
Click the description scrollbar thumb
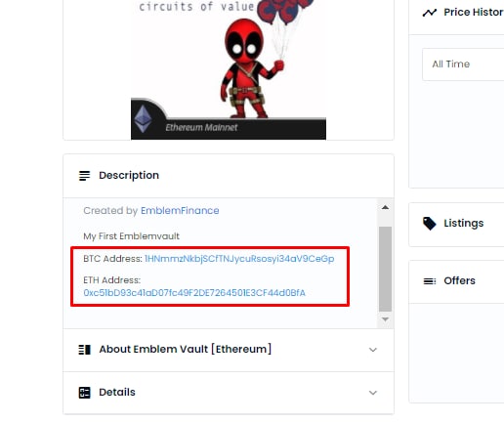[385, 269]
